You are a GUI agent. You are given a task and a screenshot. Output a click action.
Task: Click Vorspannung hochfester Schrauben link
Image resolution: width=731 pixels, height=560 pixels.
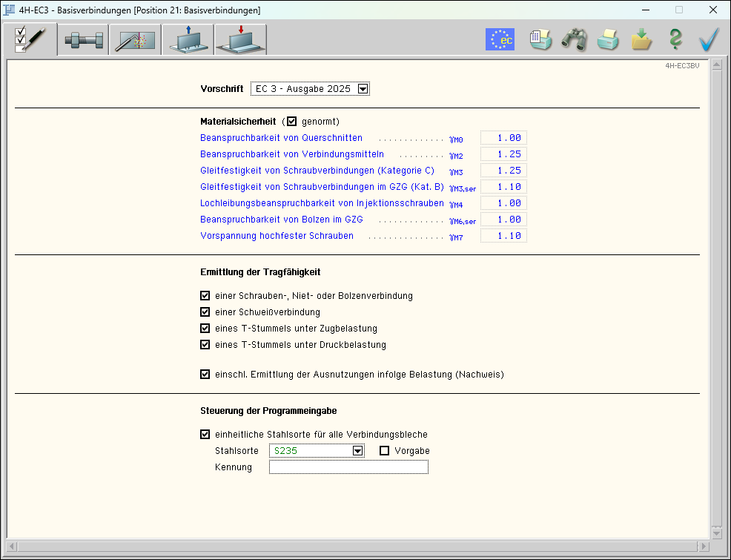click(277, 236)
